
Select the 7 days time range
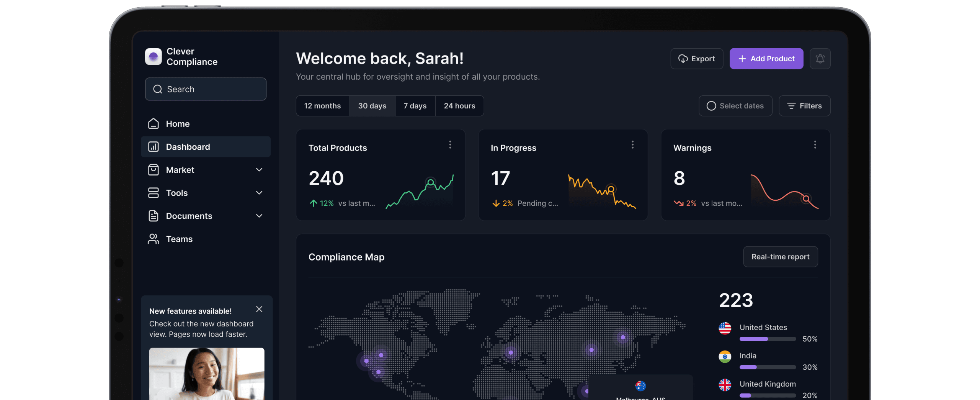pos(415,106)
